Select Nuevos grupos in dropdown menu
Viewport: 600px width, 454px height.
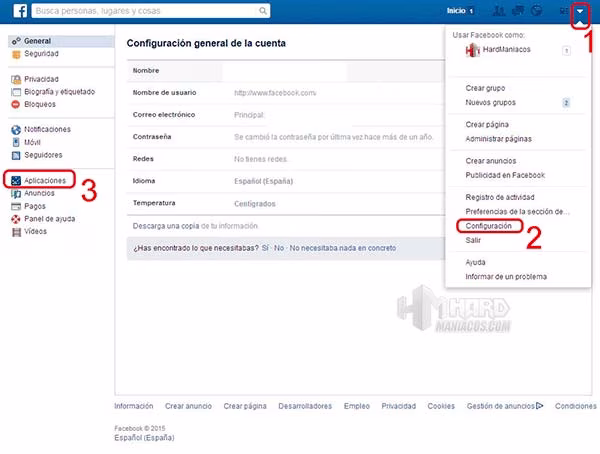point(491,103)
